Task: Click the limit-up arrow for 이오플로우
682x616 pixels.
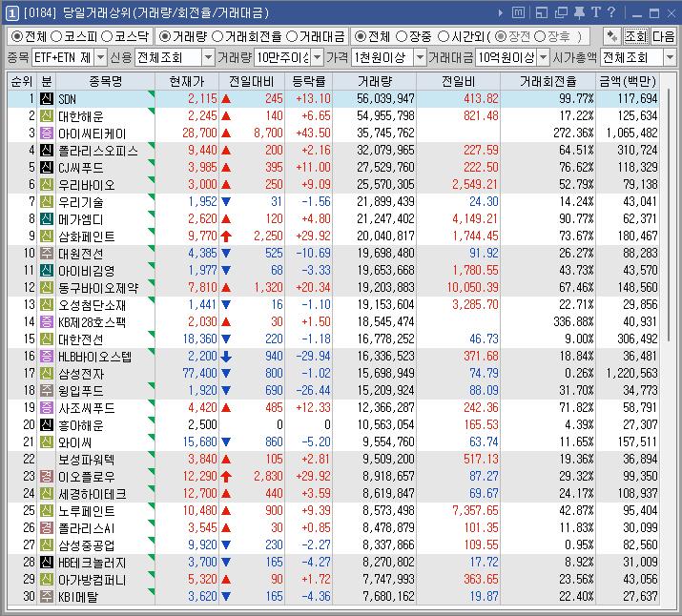Action: [x=226, y=477]
